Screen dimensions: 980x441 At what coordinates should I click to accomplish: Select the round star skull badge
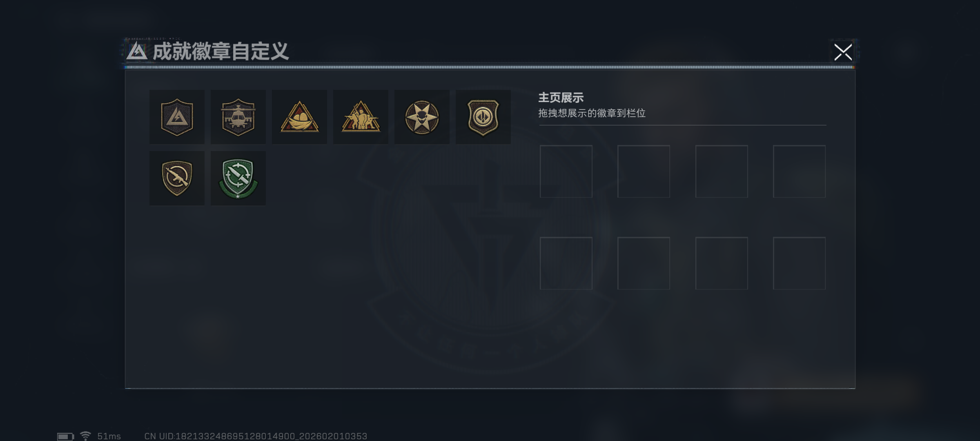(422, 117)
